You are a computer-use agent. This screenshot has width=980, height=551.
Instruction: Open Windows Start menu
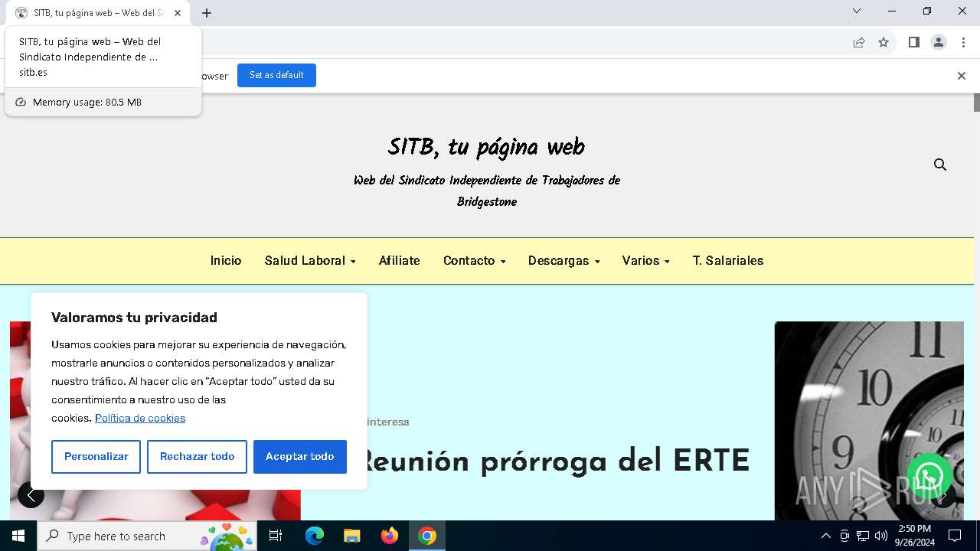pos(18,536)
